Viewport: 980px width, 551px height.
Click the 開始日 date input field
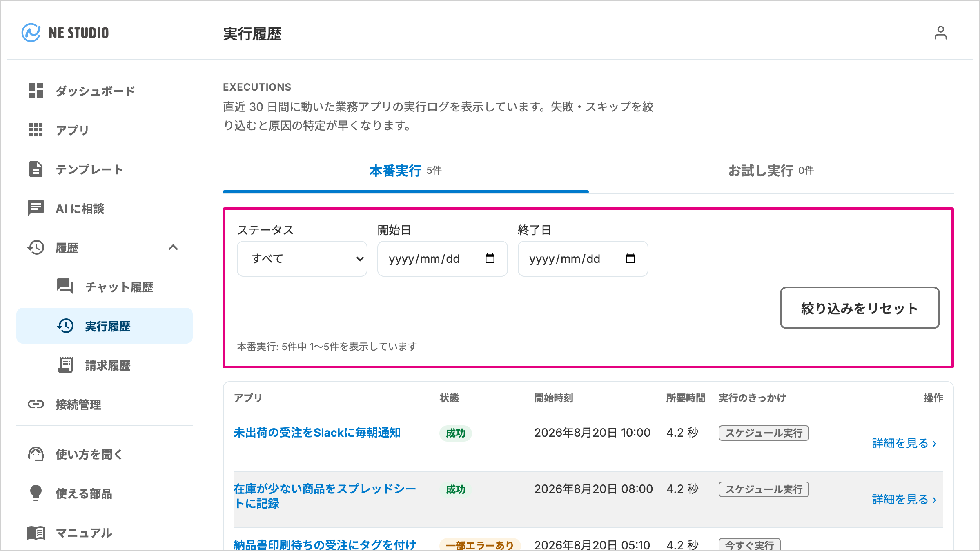pos(443,259)
